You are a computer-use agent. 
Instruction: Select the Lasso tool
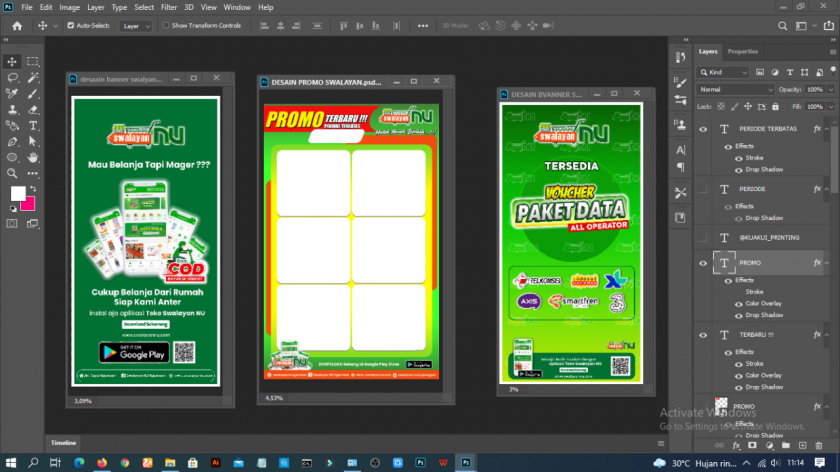12,78
